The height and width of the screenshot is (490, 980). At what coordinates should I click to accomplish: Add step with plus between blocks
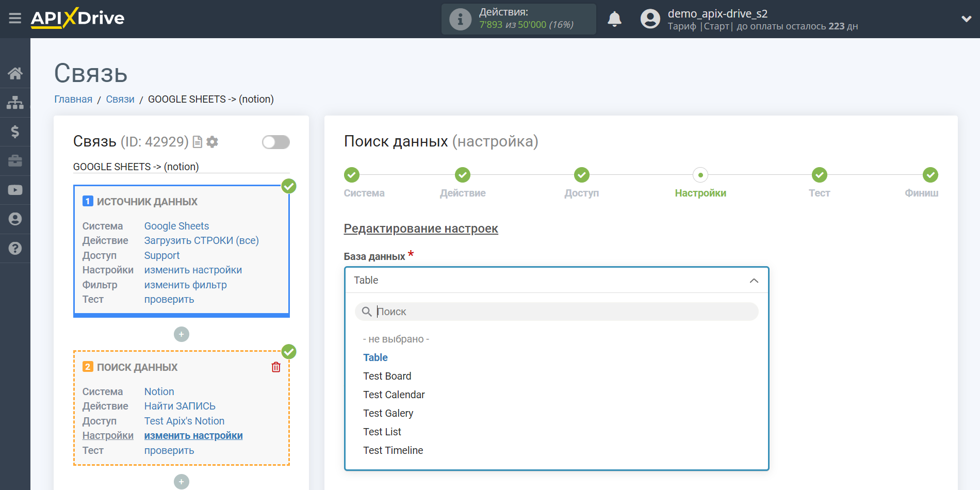click(x=181, y=334)
